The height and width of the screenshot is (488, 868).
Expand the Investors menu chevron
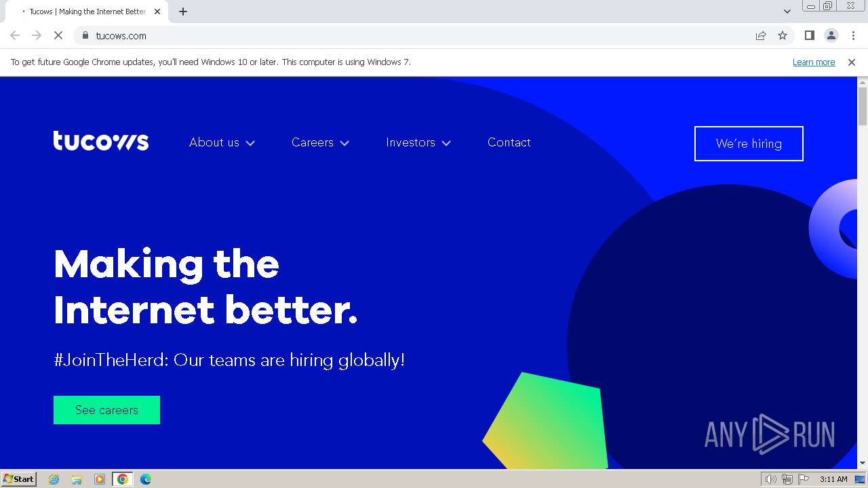446,143
